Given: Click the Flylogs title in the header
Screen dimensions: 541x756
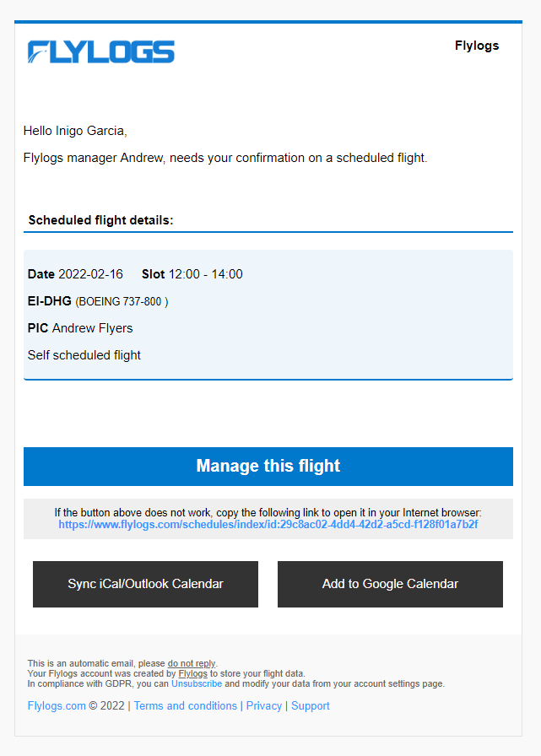Looking at the screenshot, I should coord(477,46).
